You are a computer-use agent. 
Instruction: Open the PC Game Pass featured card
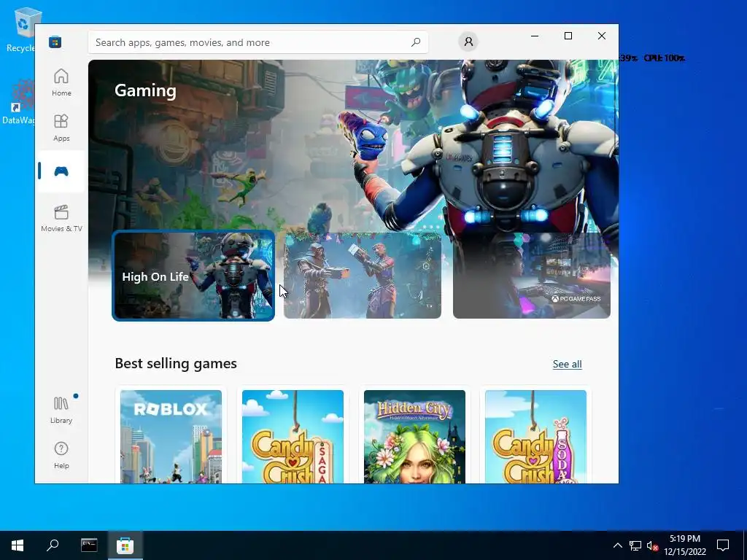(532, 275)
